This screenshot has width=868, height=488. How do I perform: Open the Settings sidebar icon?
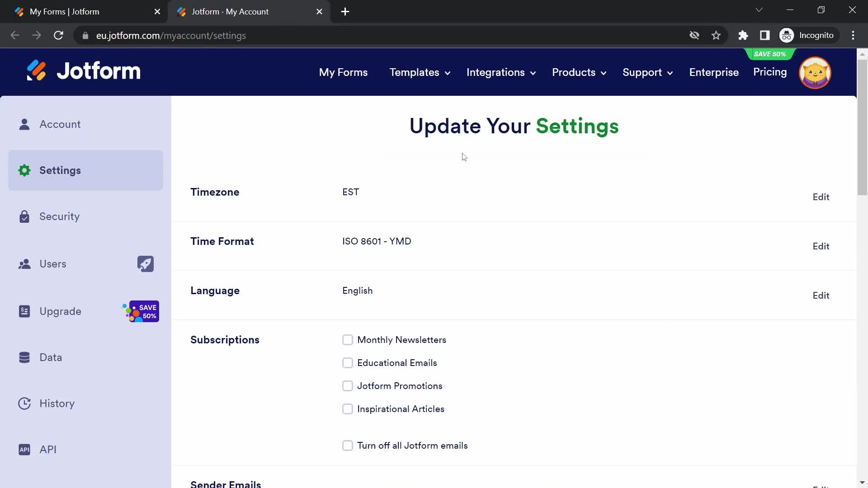coord(24,170)
